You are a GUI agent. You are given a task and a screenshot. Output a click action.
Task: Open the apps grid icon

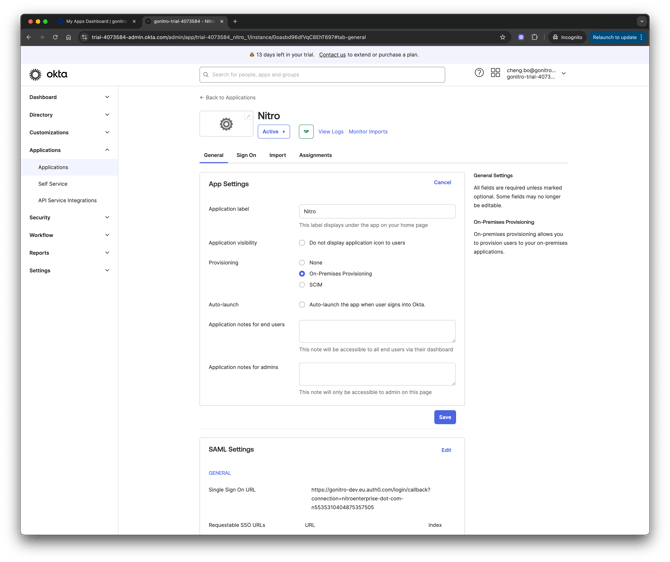pos(495,73)
